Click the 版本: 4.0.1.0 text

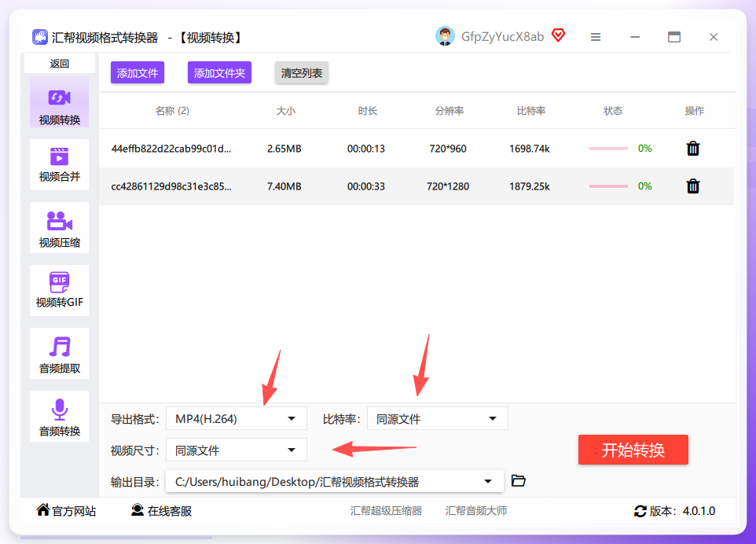(x=682, y=511)
